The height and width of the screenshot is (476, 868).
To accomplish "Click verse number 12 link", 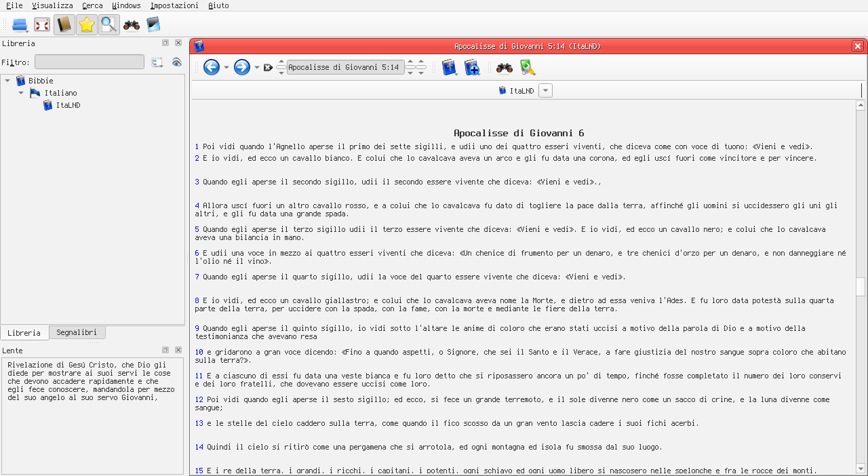I will point(199,400).
